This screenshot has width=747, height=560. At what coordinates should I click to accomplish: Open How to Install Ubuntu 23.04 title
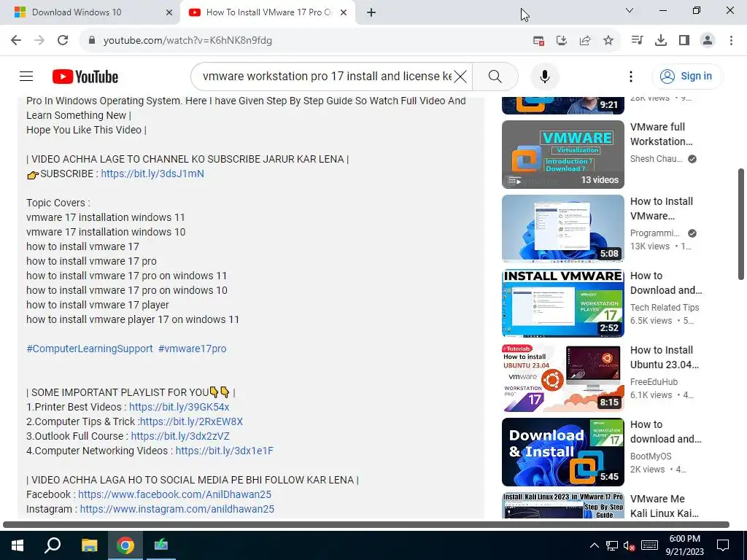(x=665, y=357)
